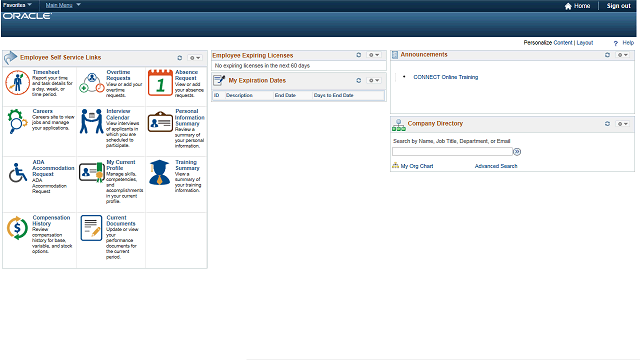
Task: Click the Sign out link
Action: pyautogui.click(x=618, y=6)
